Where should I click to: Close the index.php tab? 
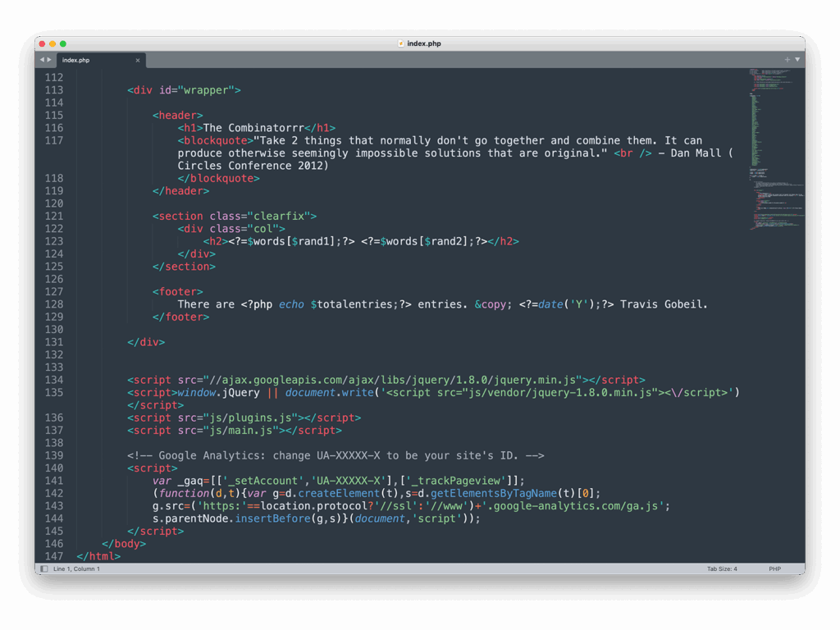point(138,61)
